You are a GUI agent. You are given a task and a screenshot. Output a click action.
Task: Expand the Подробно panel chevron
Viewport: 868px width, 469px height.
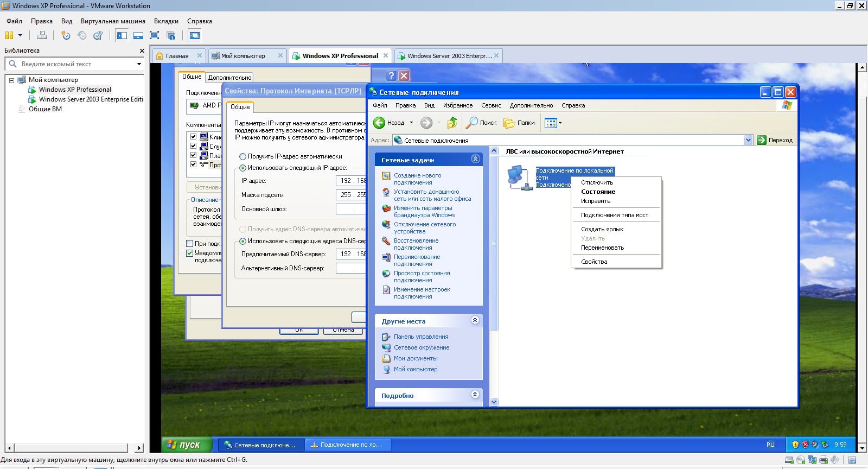click(475, 395)
